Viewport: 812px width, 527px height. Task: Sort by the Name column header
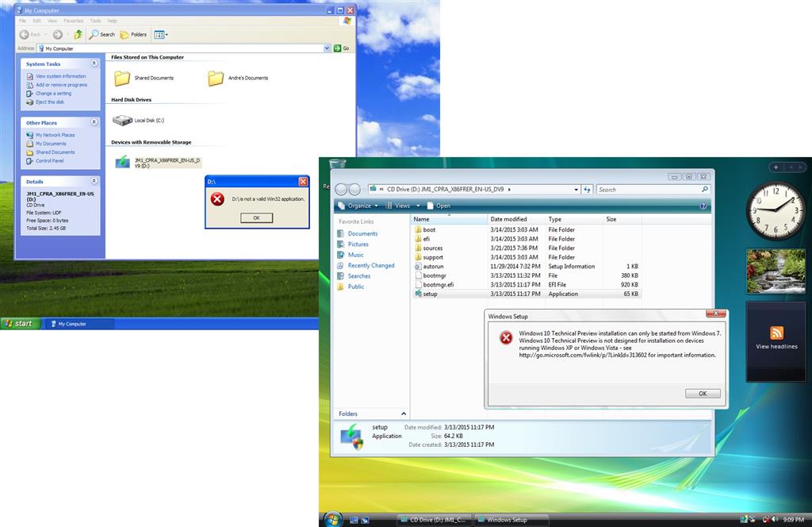[450, 219]
